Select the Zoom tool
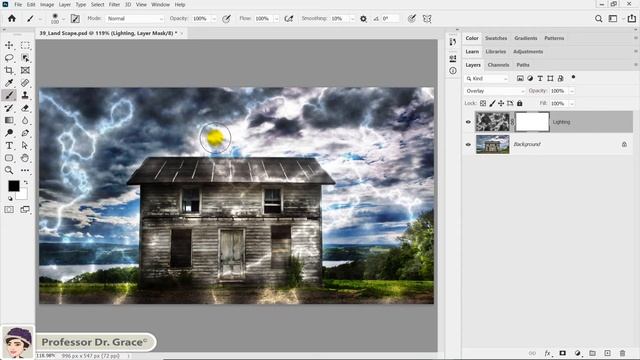Screen dimensions: 640x360 (9, 170)
